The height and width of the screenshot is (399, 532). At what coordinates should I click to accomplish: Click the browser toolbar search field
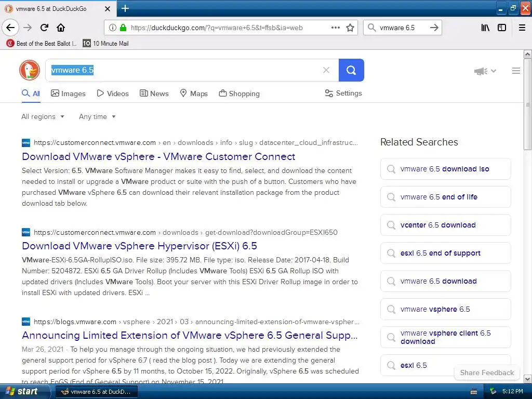coord(402,28)
